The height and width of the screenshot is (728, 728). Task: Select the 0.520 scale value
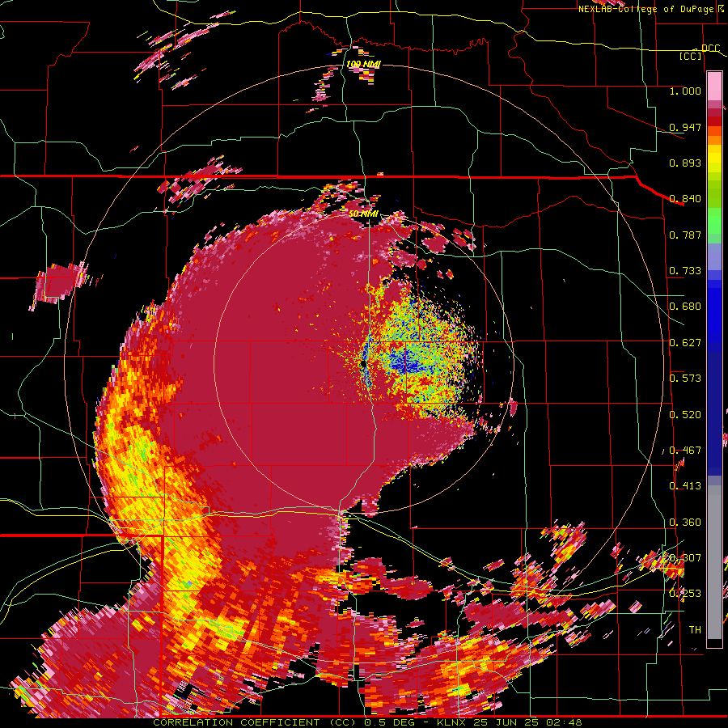click(x=685, y=415)
